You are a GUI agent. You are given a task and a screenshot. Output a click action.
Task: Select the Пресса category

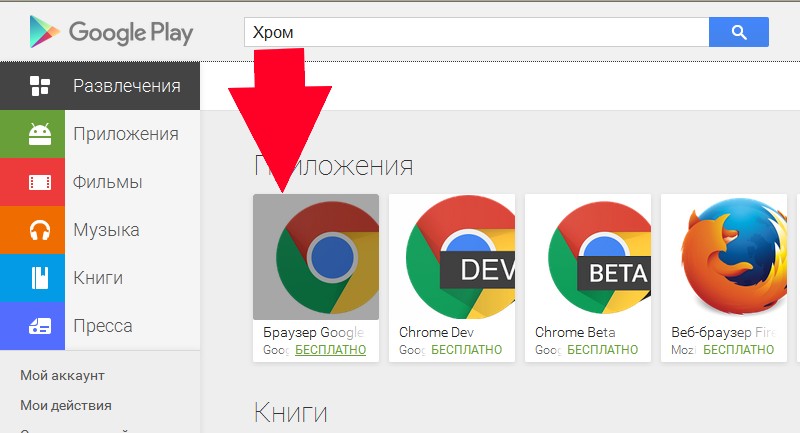point(103,326)
